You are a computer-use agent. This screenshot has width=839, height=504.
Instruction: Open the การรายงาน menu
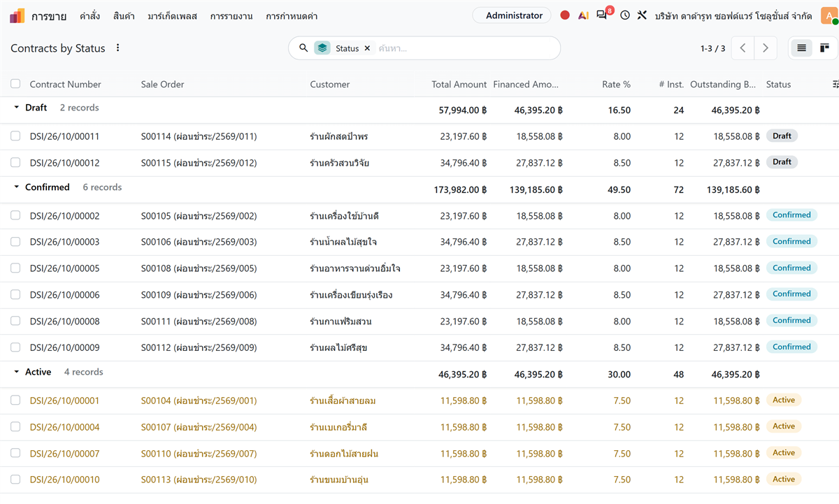(231, 16)
